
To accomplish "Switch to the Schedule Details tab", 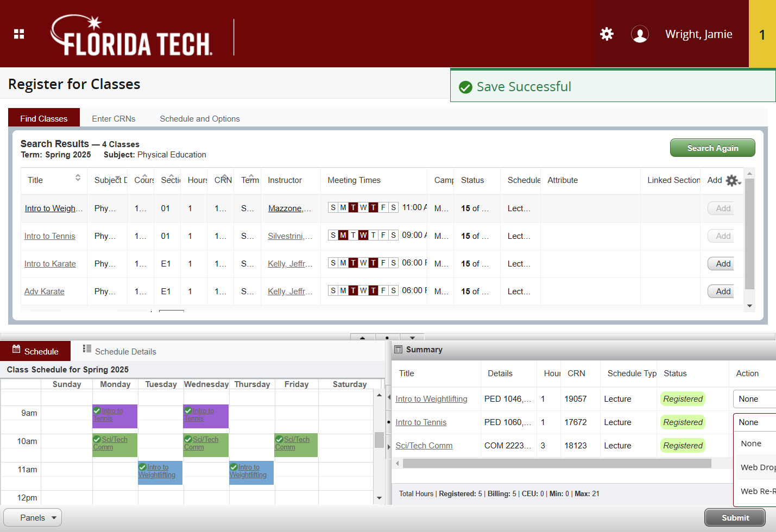I will click(x=119, y=351).
